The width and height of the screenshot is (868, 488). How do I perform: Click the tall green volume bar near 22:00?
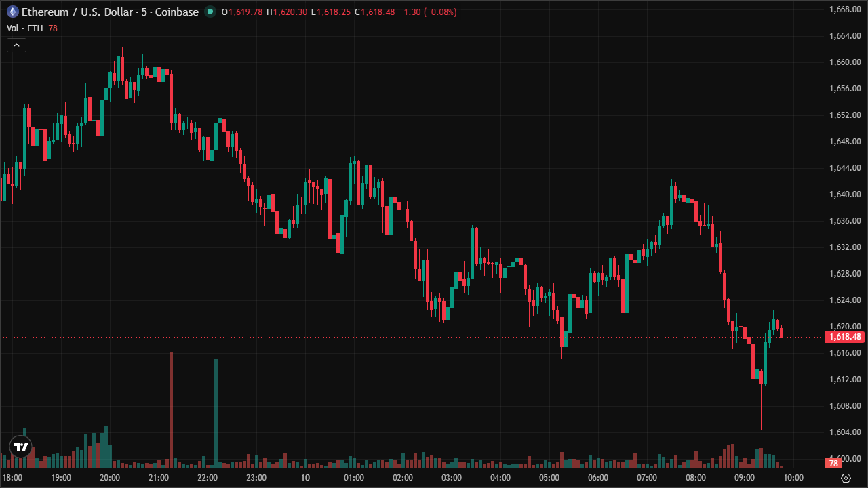pyautogui.click(x=216, y=413)
